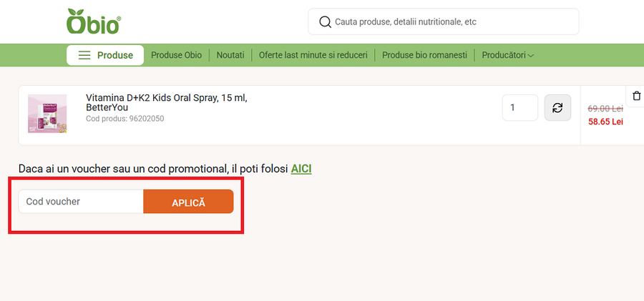Image resolution: width=644 pixels, height=301 pixels.
Task: Click the product quantity field
Action: pyautogui.click(x=519, y=108)
